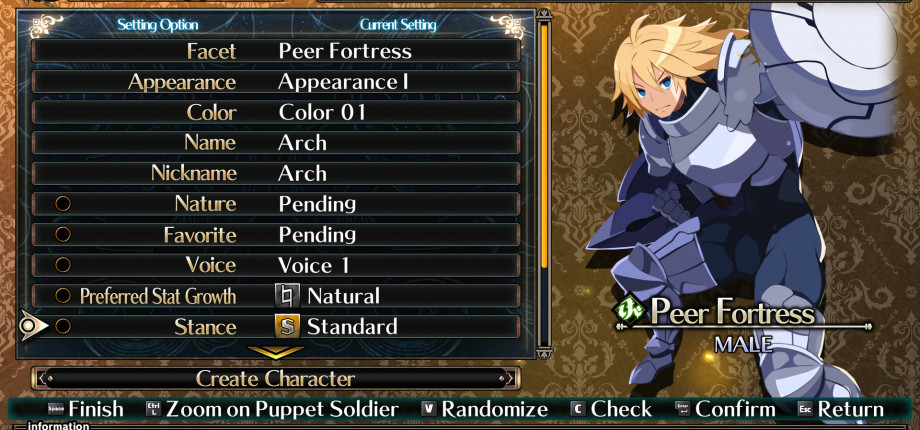Click the Natural stat growth icon
Image resolution: width=920 pixels, height=430 pixels.
[x=287, y=296]
